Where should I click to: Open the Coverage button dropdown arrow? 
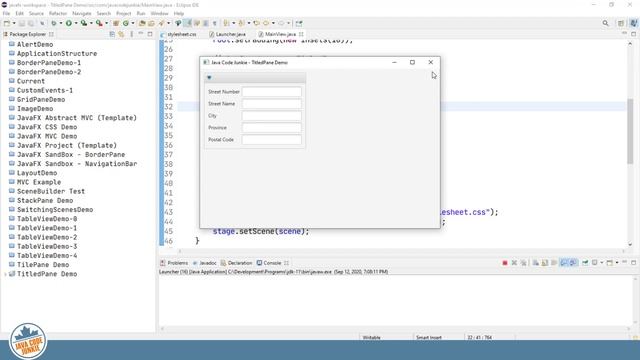click(x=91, y=23)
